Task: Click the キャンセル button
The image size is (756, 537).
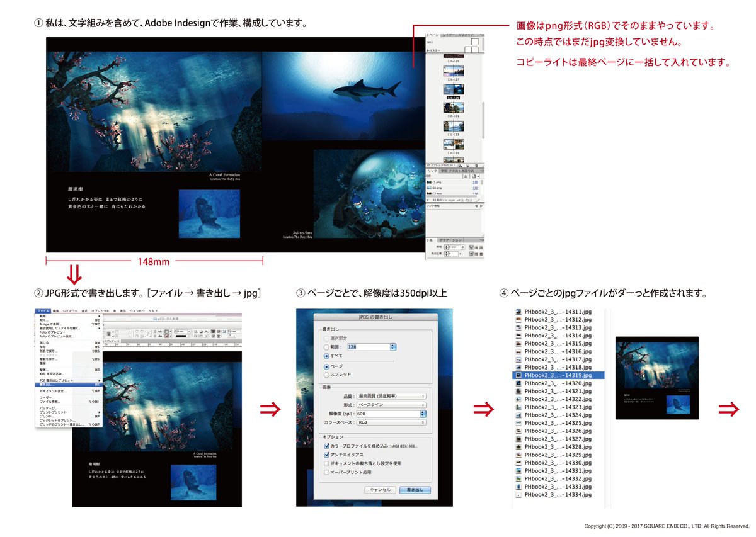Action: point(380,489)
